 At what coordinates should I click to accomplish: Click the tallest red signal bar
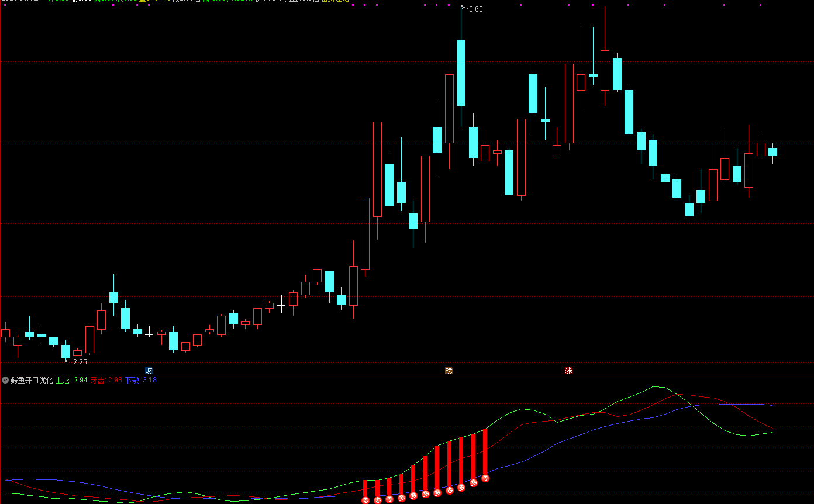(x=485, y=451)
